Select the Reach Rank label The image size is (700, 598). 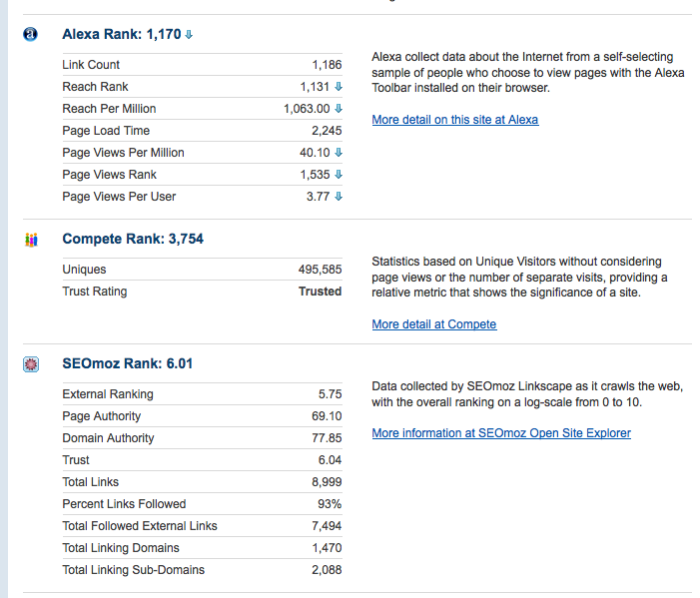(95, 87)
